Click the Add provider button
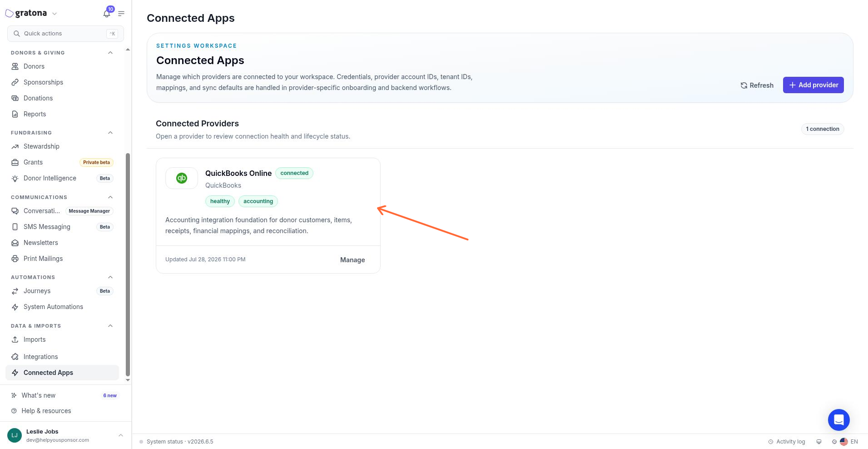Image resolution: width=868 pixels, height=449 pixels. point(813,85)
